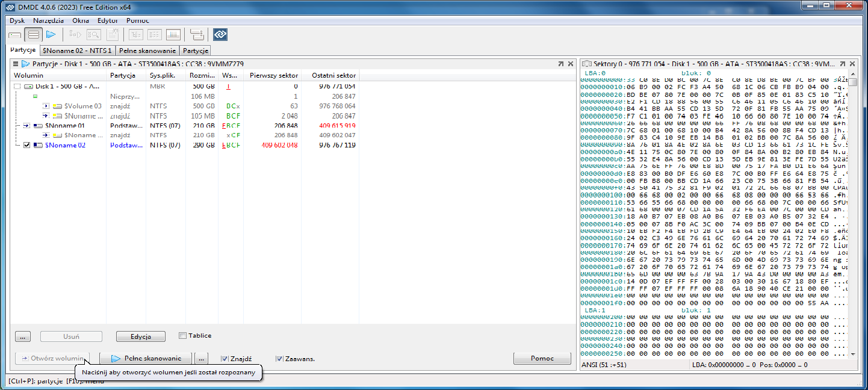Open the Dysk menu

(17, 20)
